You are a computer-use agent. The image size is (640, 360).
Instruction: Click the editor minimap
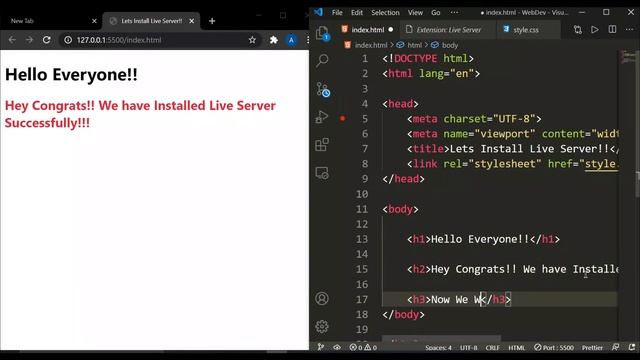pyautogui.click(x=629, y=57)
